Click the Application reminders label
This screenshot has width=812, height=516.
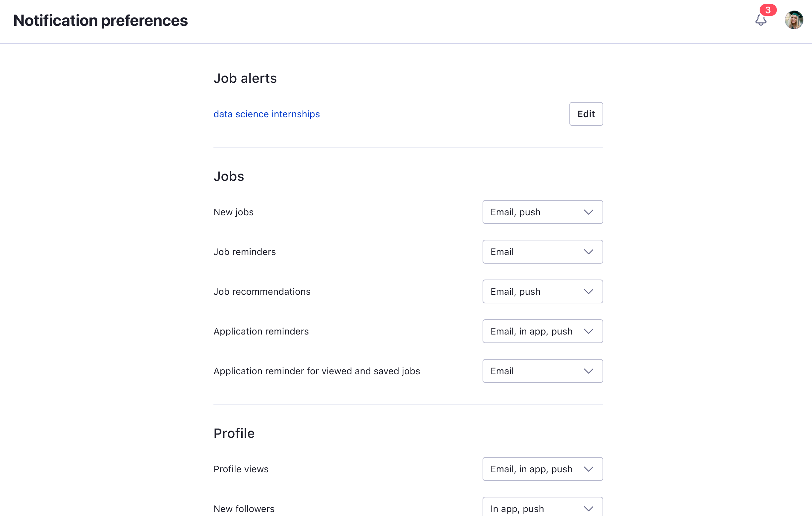point(261,331)
